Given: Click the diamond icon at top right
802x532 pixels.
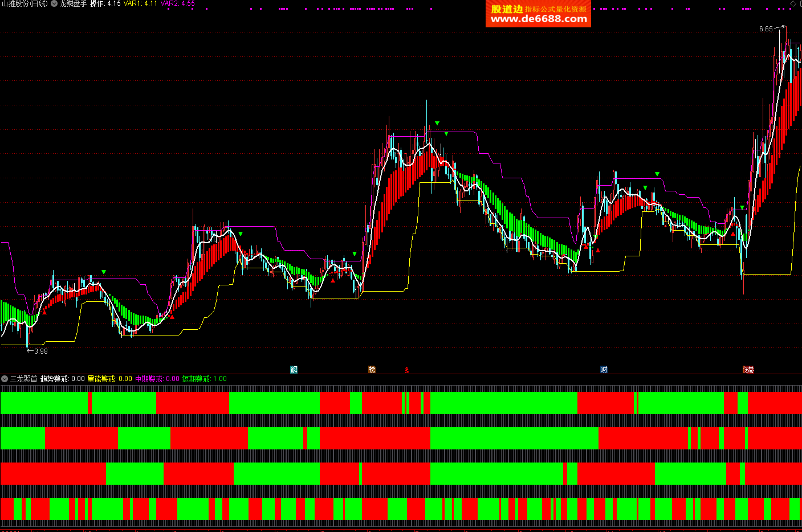Looking at the screenshot, I should click(x=793, y=4).
